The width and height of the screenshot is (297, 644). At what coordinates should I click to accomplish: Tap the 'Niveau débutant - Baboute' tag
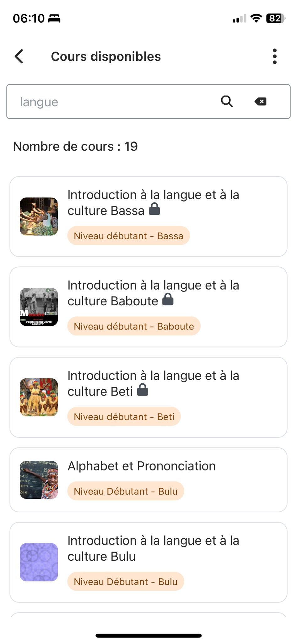point(134,326)
